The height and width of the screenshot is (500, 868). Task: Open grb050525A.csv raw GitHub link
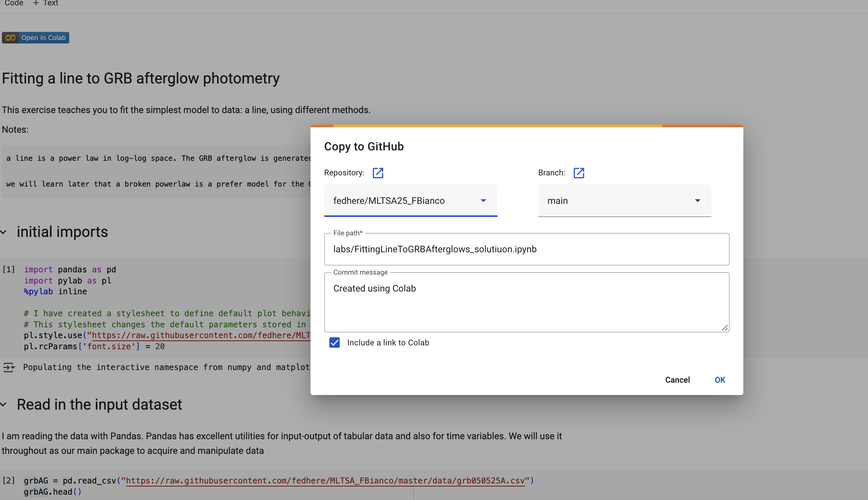coord(325,481)
